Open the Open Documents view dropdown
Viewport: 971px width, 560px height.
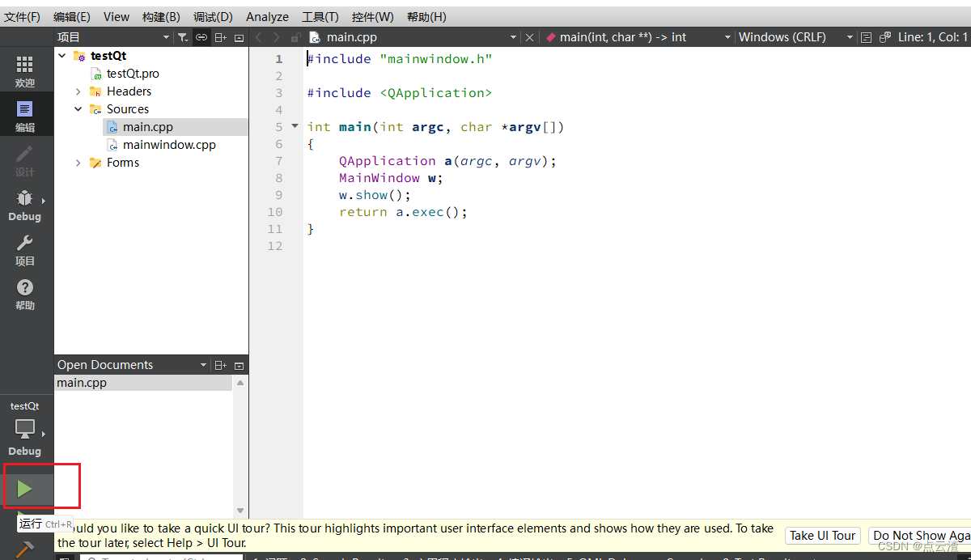coord(132,365)
